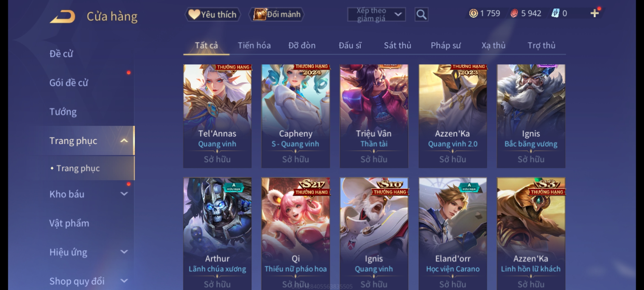This screenshot has height=290, width=644.
Task: Tap the gold coin currency icon
Action: pyautogui.click(x=473, y=13)
